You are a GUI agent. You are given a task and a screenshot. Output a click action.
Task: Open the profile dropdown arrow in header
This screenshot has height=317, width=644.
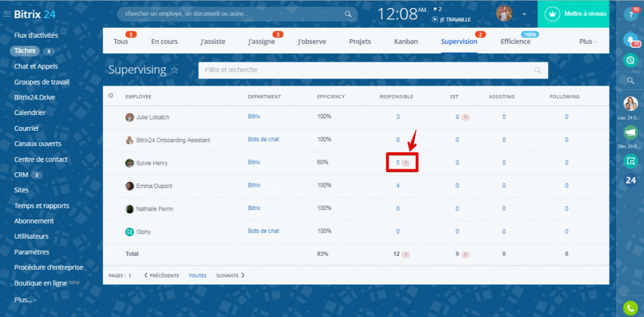pyautogui.click(x=524, y=14)
